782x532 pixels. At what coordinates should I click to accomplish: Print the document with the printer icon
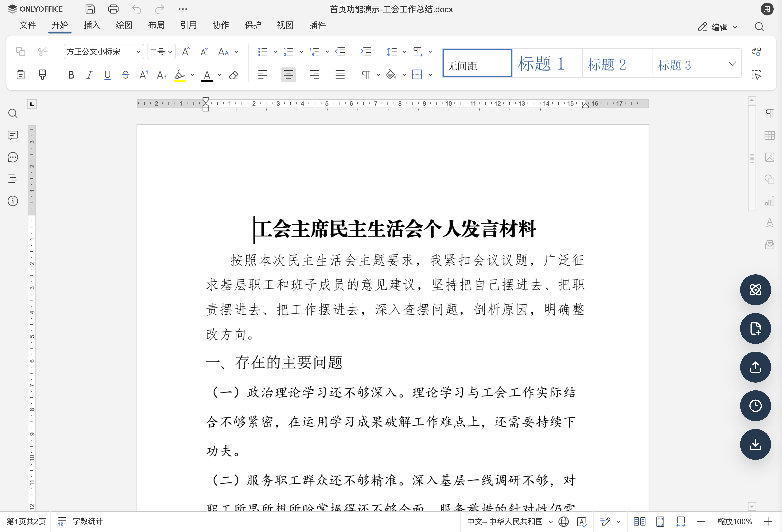[x=113, y=9]
